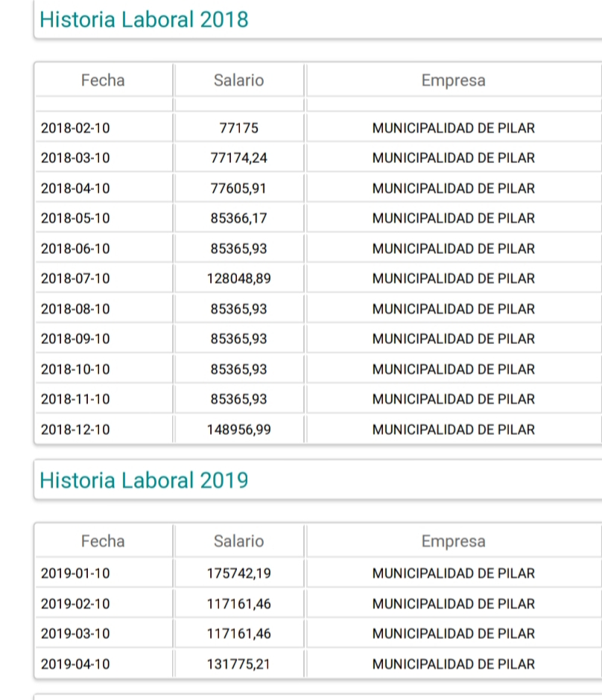Select the 2018-11-10 date cell

tap(75, 399)
